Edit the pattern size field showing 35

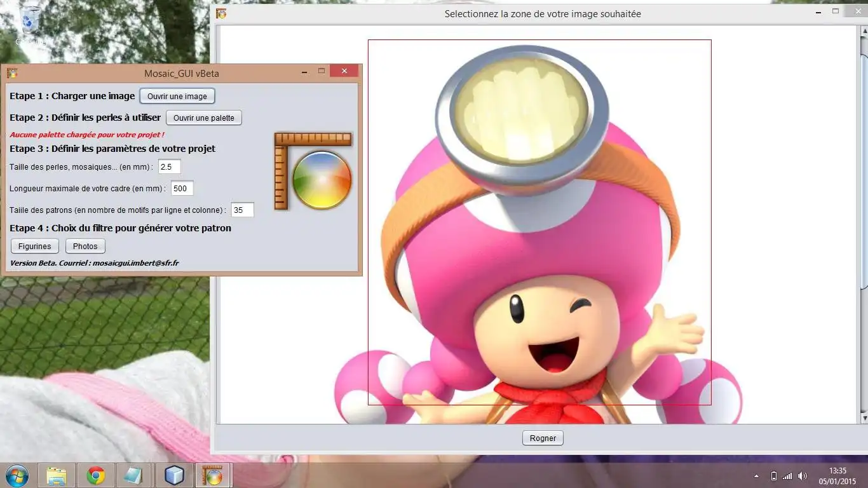(x=242, y=210)
